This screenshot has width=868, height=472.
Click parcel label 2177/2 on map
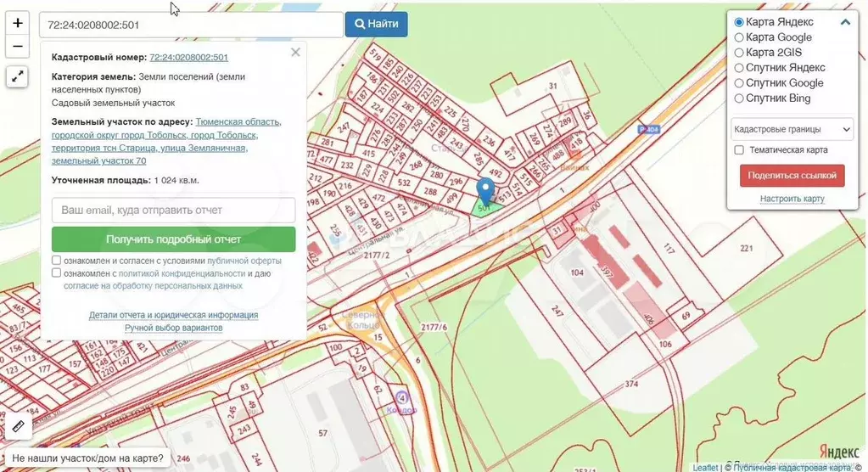(x=377, y=256)
